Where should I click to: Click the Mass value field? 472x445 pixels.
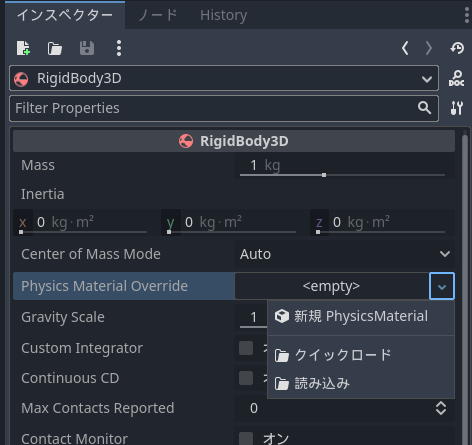pyautogui.click(x=344, y=166)
